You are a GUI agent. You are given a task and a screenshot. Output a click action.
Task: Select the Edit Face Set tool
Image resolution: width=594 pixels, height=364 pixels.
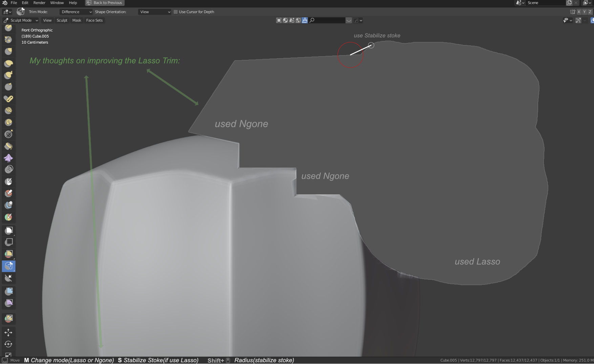(x=8, y=318)
